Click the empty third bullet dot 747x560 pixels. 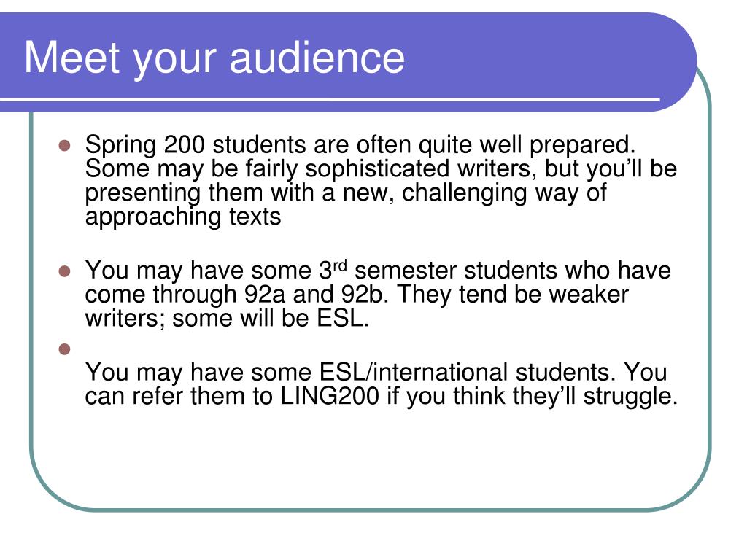(x=64, y=349)
